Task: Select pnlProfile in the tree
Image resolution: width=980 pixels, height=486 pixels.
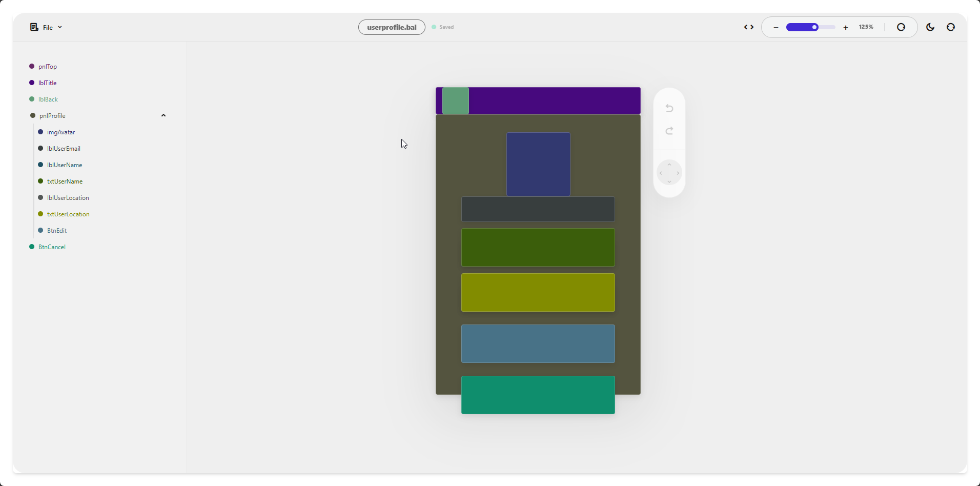Action: pyautogui.click(x=52, y=116)
